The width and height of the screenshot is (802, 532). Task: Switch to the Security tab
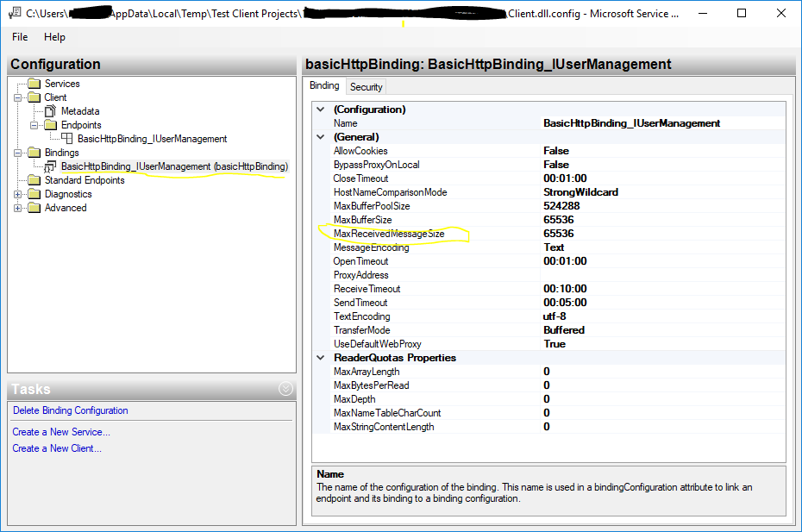coord(366,87)
